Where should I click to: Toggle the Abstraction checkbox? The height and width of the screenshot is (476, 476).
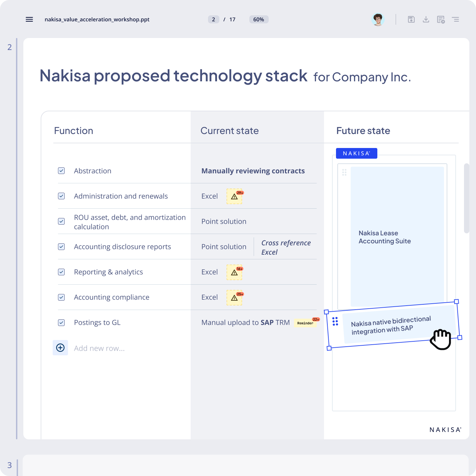(x=61, y=171)
